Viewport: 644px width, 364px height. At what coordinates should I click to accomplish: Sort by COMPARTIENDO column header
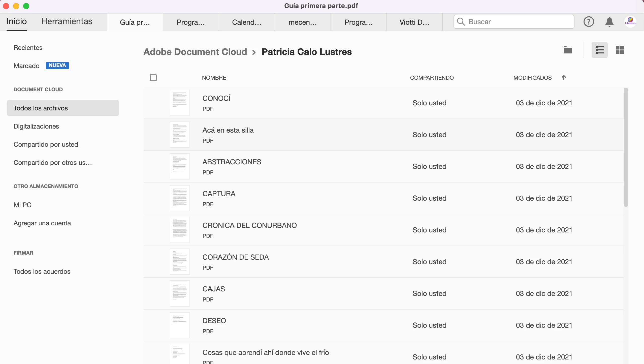click(432, 78)
